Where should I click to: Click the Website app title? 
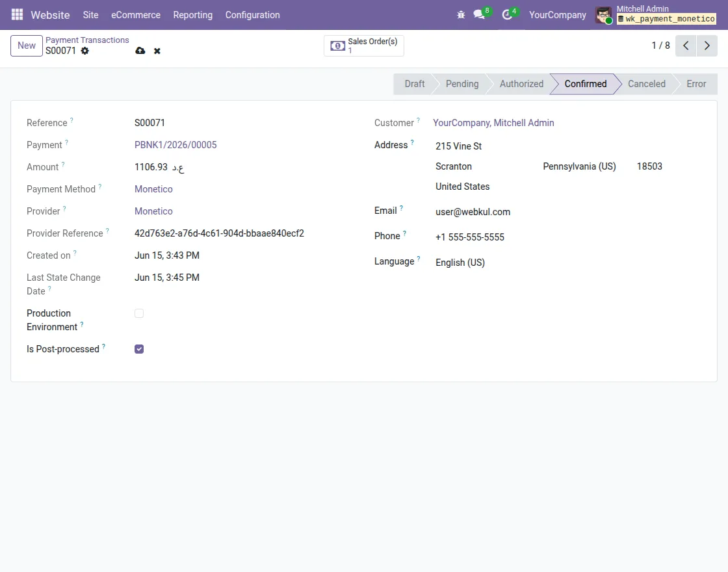(50, 15)
